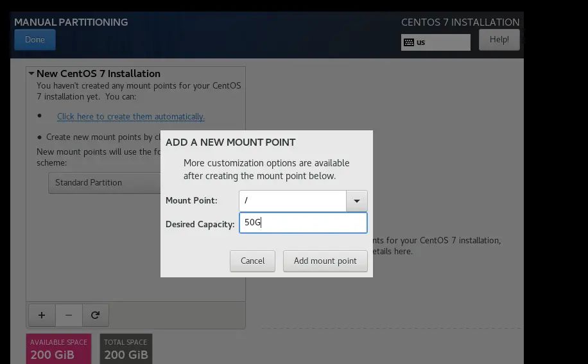Click the Cancel button in dialog

tap(252, 261)
